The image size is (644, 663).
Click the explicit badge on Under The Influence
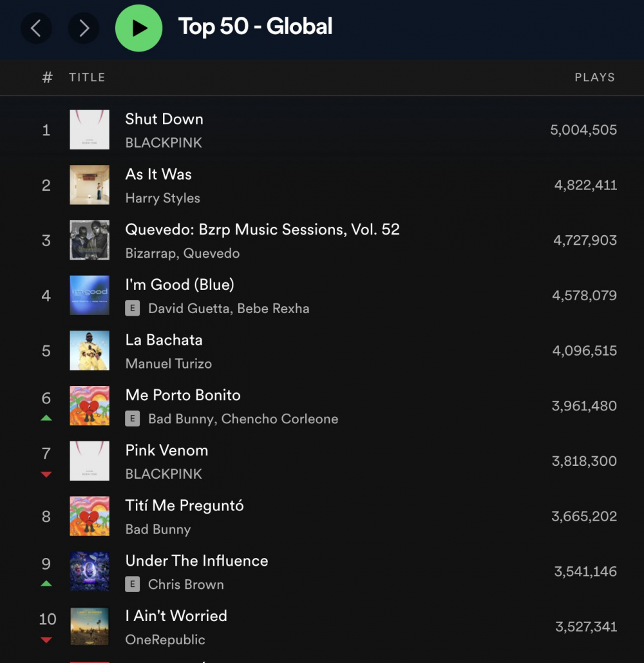132,584
